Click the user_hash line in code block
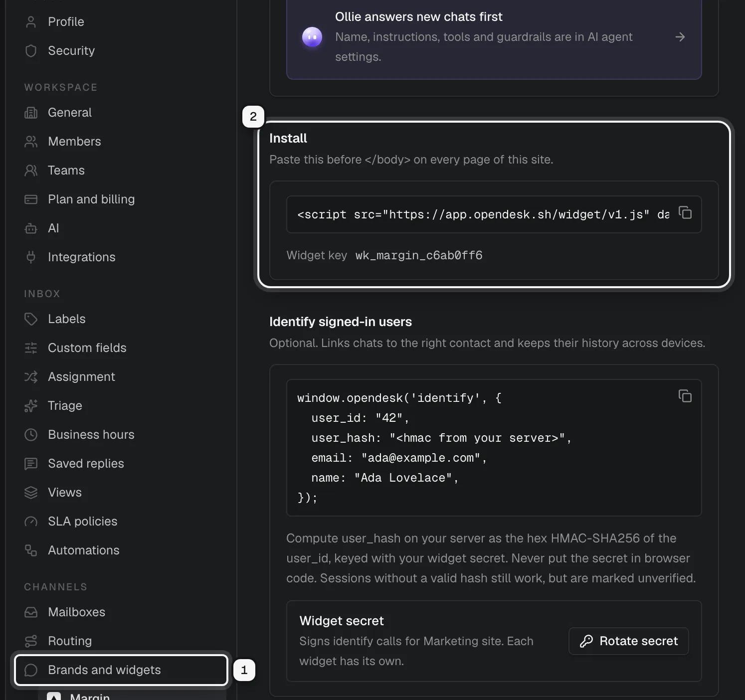This screenshot has height=700, width=745. (x=441, y=438)
